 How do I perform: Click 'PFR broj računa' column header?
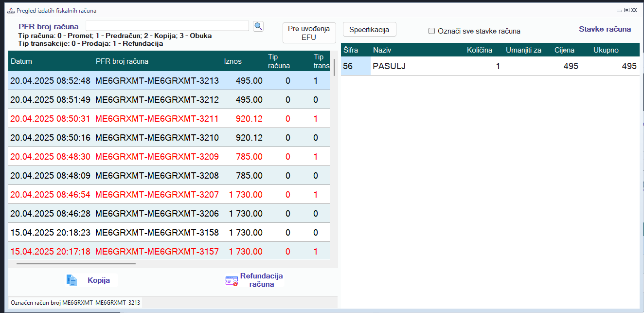[x=122, y=61]
